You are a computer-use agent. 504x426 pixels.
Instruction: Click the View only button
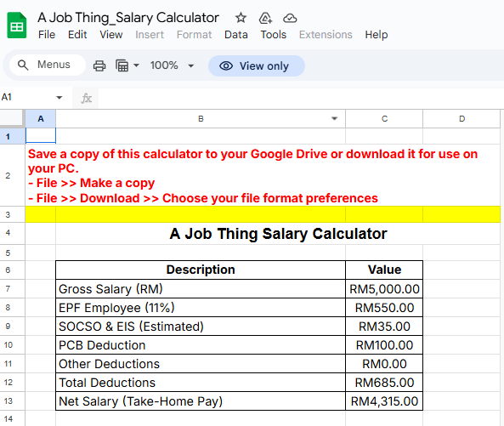(x=257, y=66)
